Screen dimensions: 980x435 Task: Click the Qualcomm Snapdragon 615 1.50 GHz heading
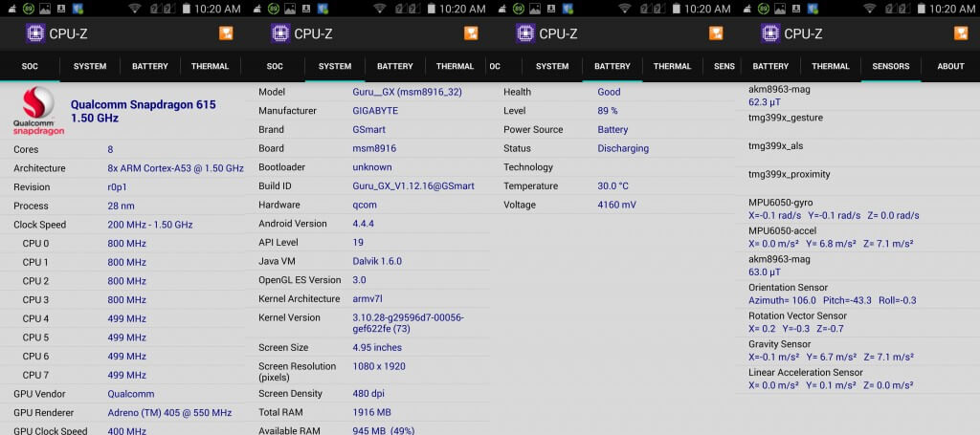(144, 111)
